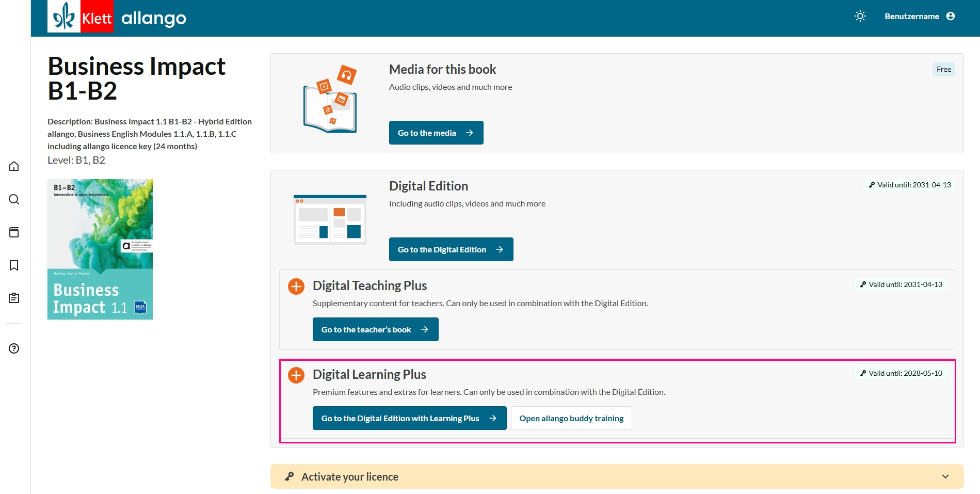Screen dimensions: 980x494
Task: Open allango buddy training
Action: click(x=571, y=418)
